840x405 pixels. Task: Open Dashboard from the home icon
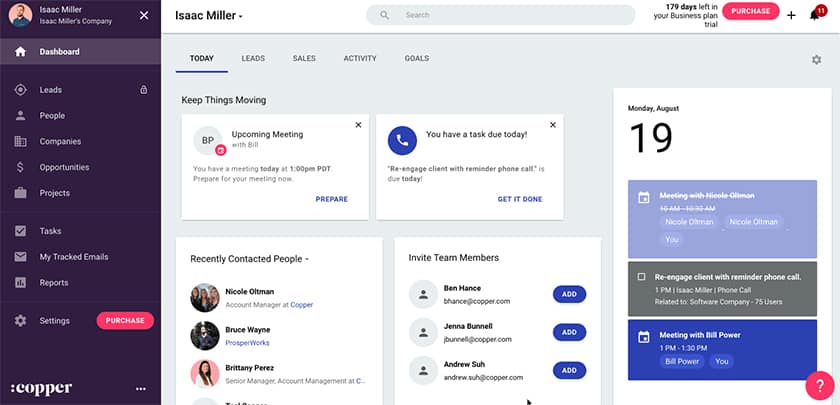20,52
